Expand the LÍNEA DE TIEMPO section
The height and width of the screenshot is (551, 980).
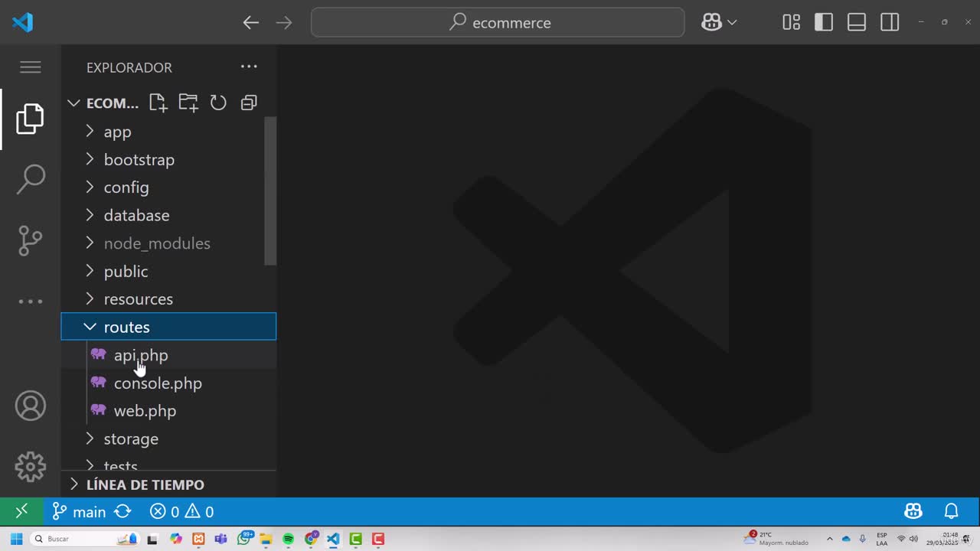(145, 484)
